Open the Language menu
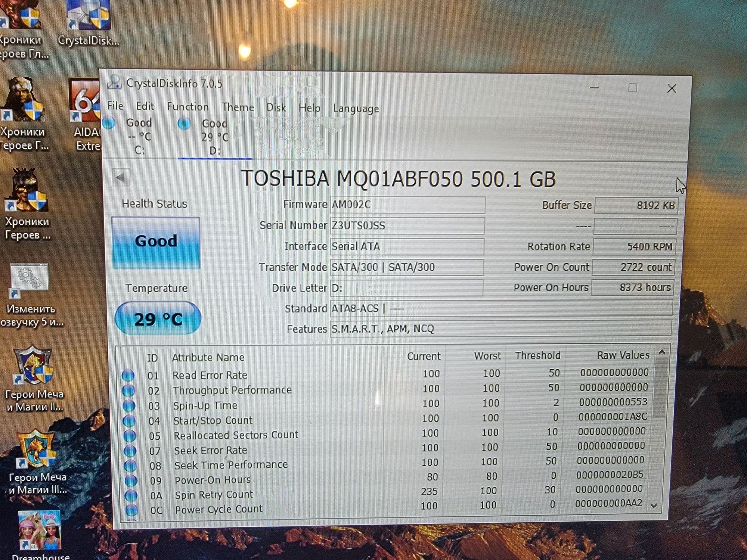747x560 pixels. point(356,109)
